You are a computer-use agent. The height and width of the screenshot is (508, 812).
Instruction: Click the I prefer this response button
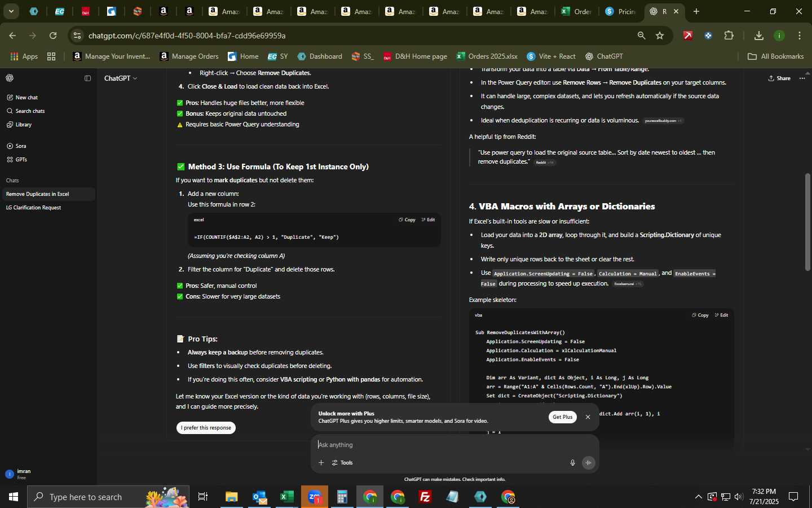[x=206, y=428]
